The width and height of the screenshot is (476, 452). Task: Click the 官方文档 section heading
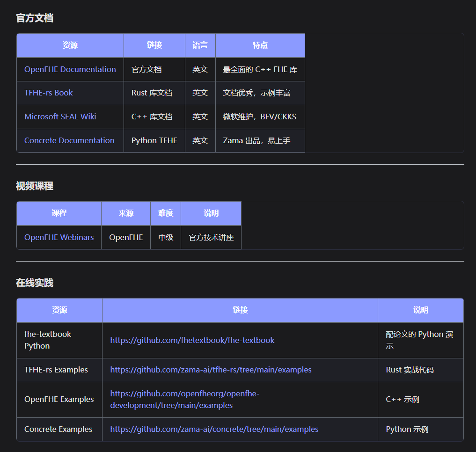[35, 18]
